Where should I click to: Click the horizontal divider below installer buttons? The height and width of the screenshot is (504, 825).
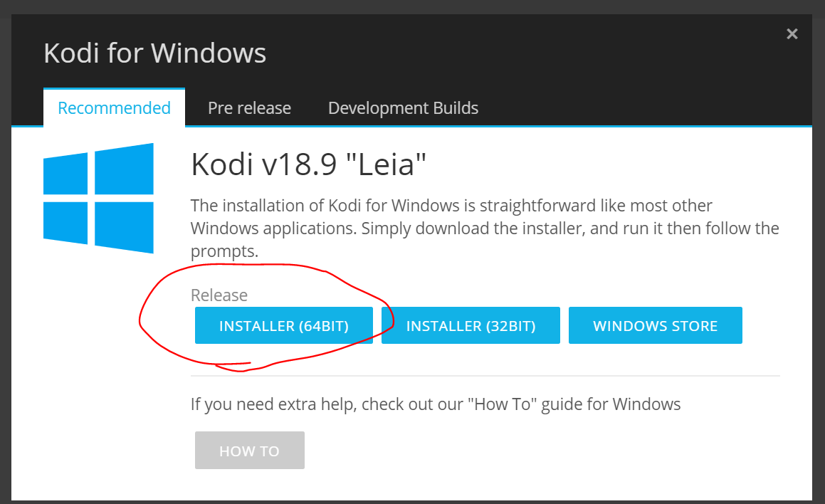pos(485,376)
